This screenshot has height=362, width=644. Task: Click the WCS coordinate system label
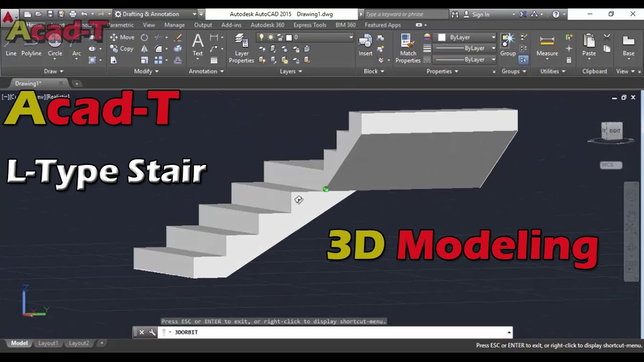point(611,165)
